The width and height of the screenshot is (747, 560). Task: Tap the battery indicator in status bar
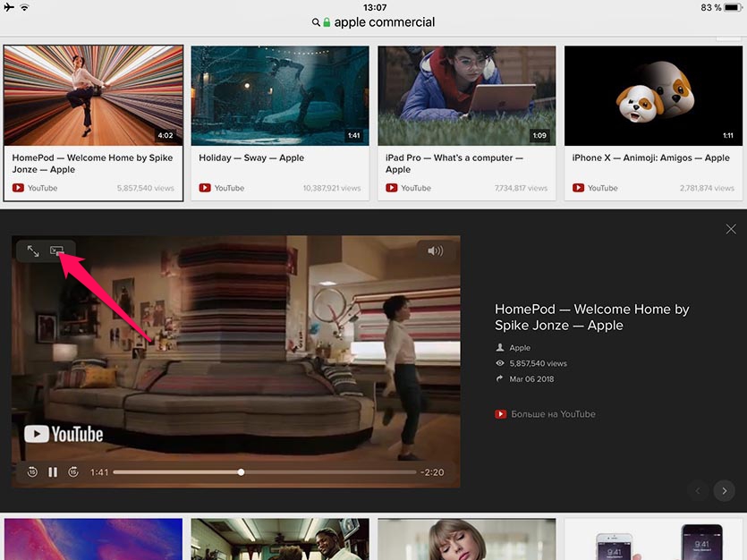coord(733,7)
